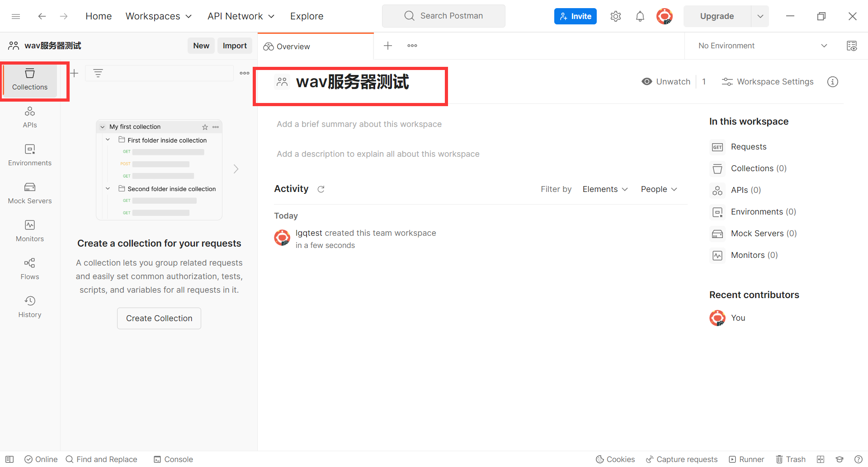Screen dimensions: 868x467
Task: Open sidebar three-dots options menu
Action: point(245,73)
